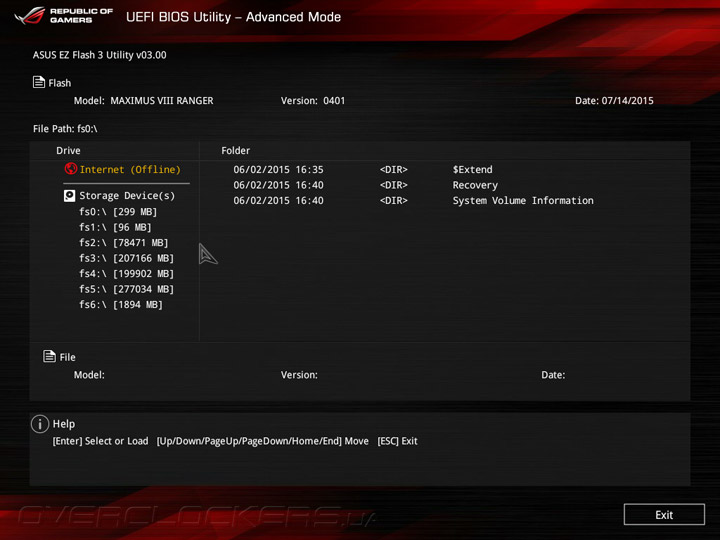Select drive fs5:\ [277034 MB]

(126, 289)
